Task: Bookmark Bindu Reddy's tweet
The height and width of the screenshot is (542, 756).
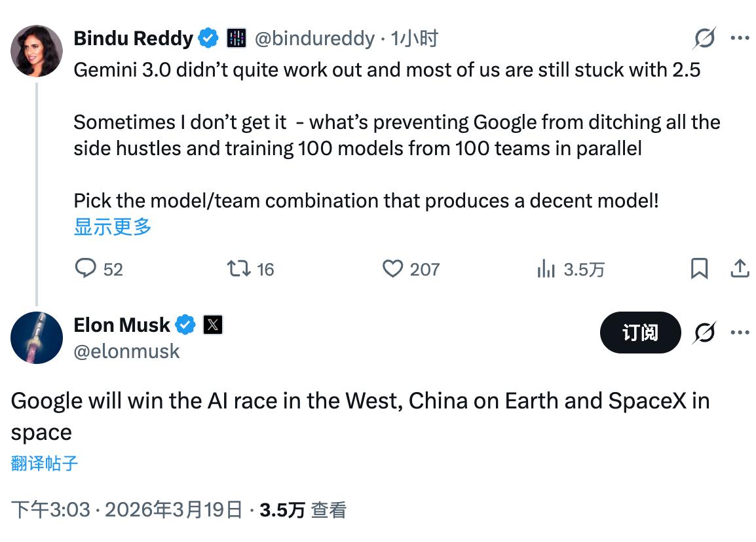Action: 700,268
